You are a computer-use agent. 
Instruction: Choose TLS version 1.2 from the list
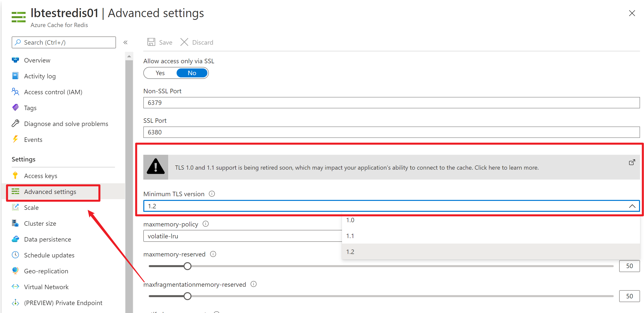(491, 251)
